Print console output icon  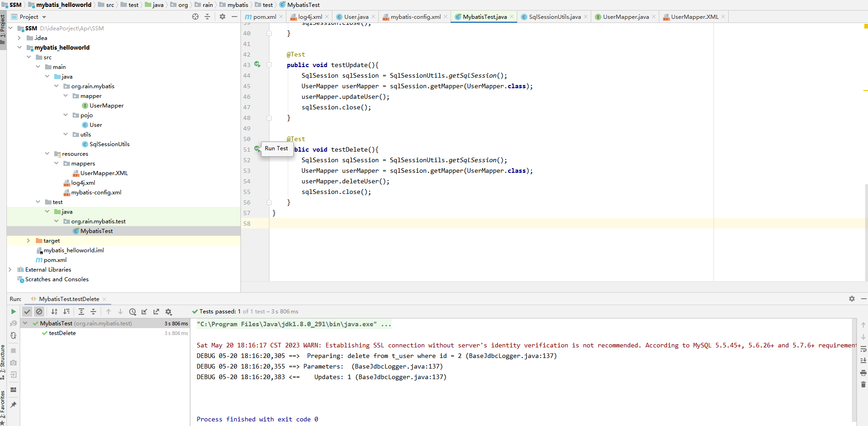pos(863,373)
